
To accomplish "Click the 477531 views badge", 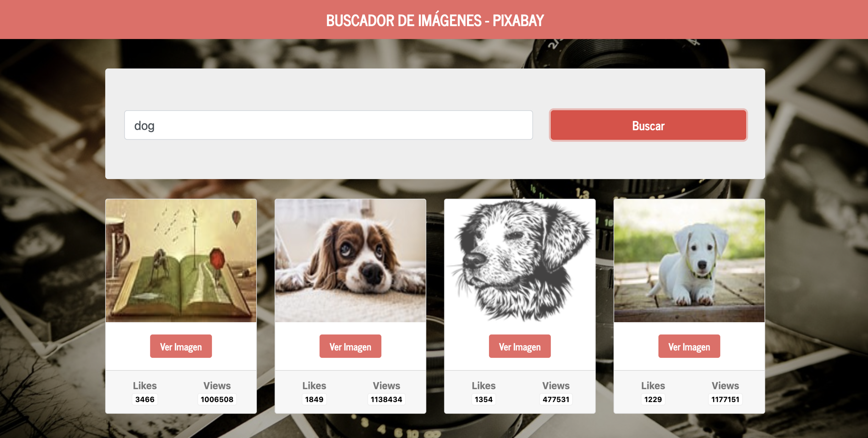I will tap(556, 399).
